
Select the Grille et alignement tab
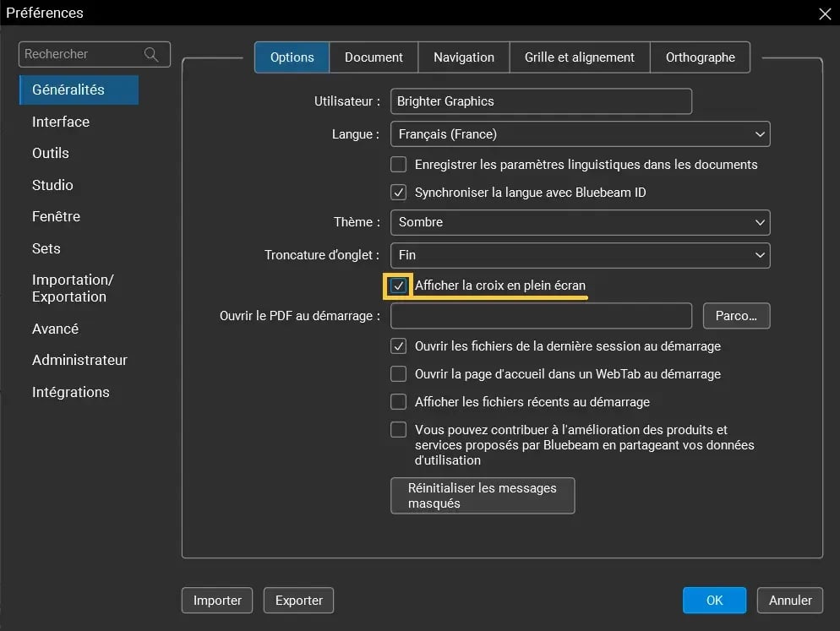coord(579,57)
